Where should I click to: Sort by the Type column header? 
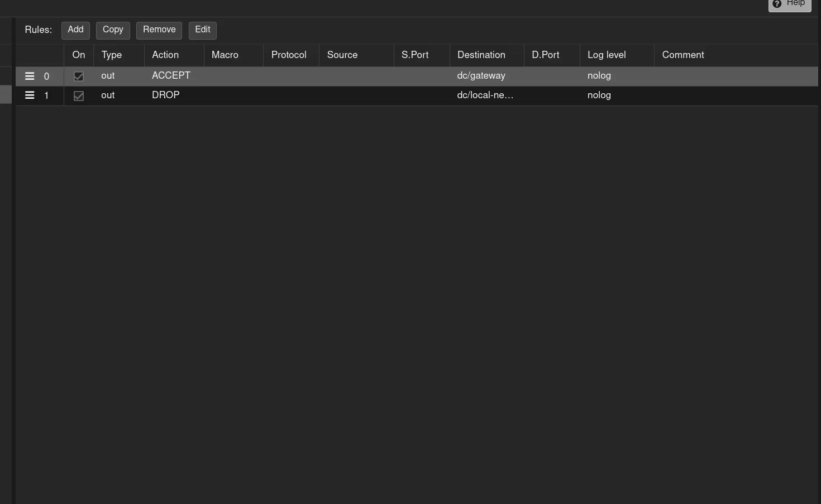(112, 55)
